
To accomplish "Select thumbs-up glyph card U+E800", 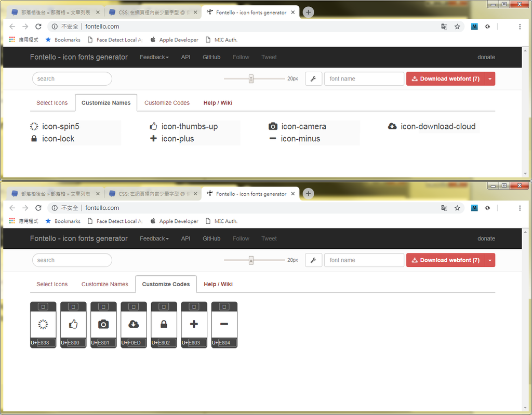I will (x=73, y=325).
